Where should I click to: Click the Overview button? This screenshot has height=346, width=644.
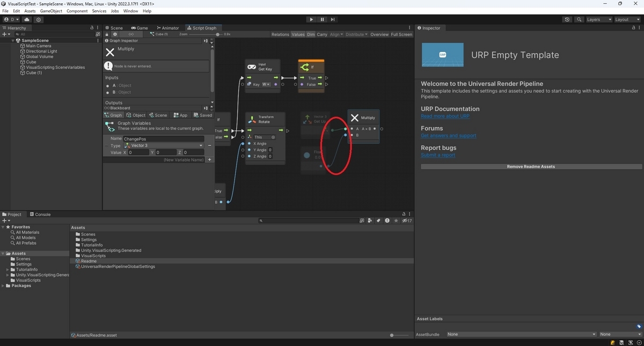tap(379, 34)
